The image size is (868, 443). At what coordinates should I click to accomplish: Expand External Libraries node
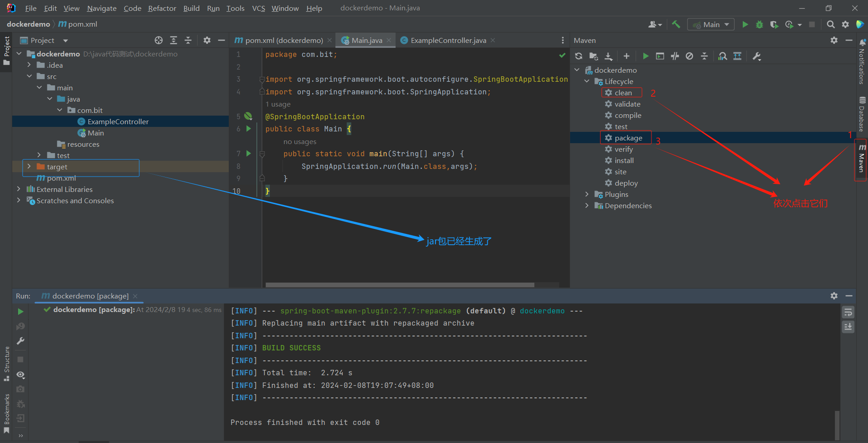point(19,189)
